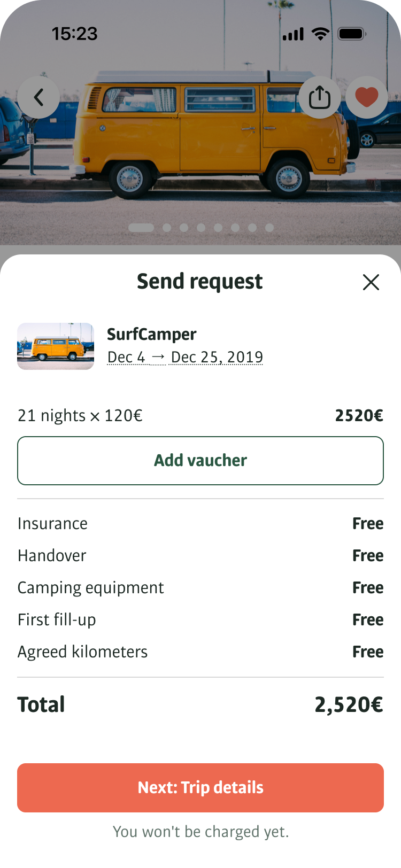
Task: Tap the SurfCamper listing title
Action: (x=152, y=335)
